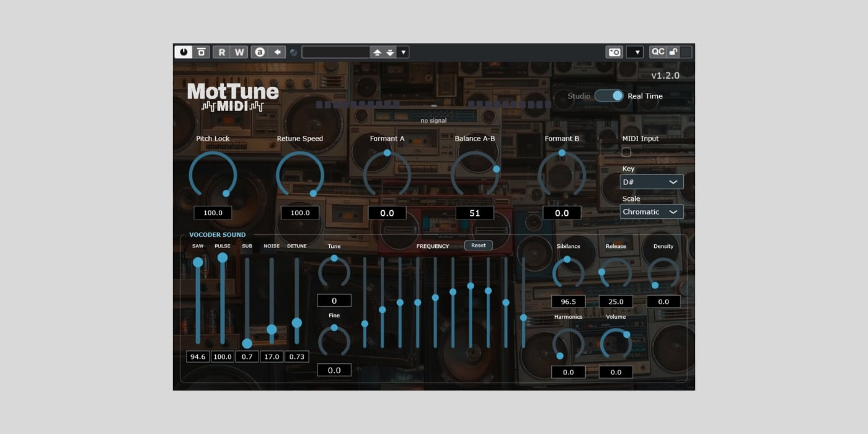Enable the R (read automation) button

pos(222,52)
